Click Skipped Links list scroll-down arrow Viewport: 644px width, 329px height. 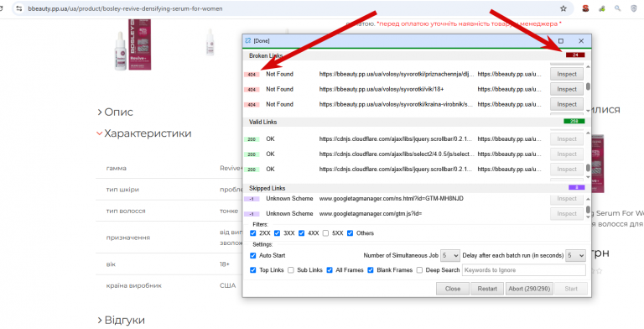pos(588,217)
